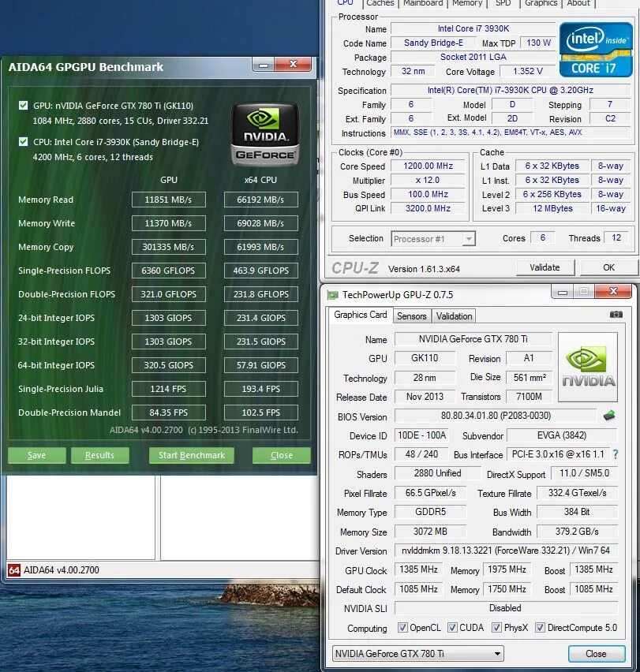
Task: Close GPU-Z with the red title bar X
Action: (x=613, y=291)
